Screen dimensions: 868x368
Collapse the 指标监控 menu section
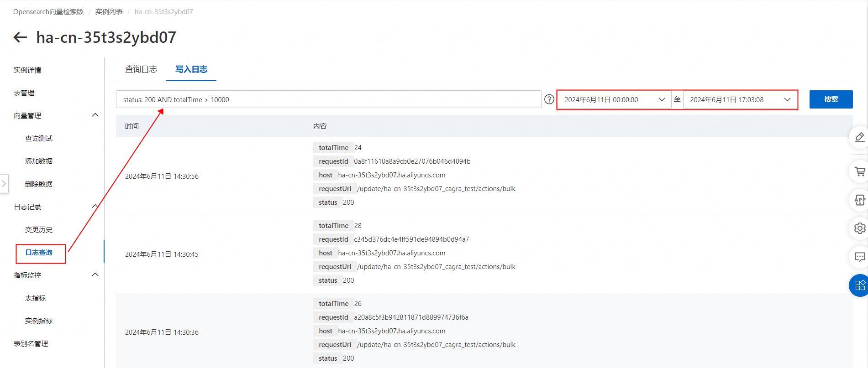click(95, 275)
